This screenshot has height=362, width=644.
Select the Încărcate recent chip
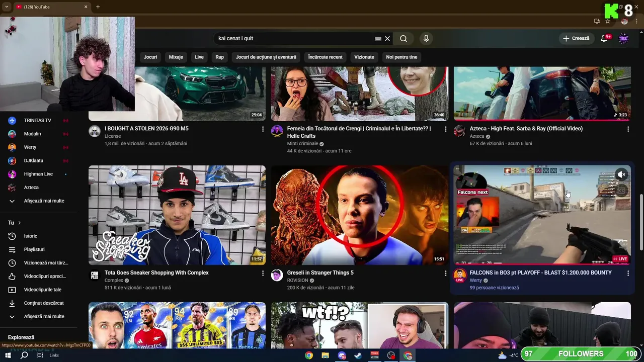click(326, 57)
